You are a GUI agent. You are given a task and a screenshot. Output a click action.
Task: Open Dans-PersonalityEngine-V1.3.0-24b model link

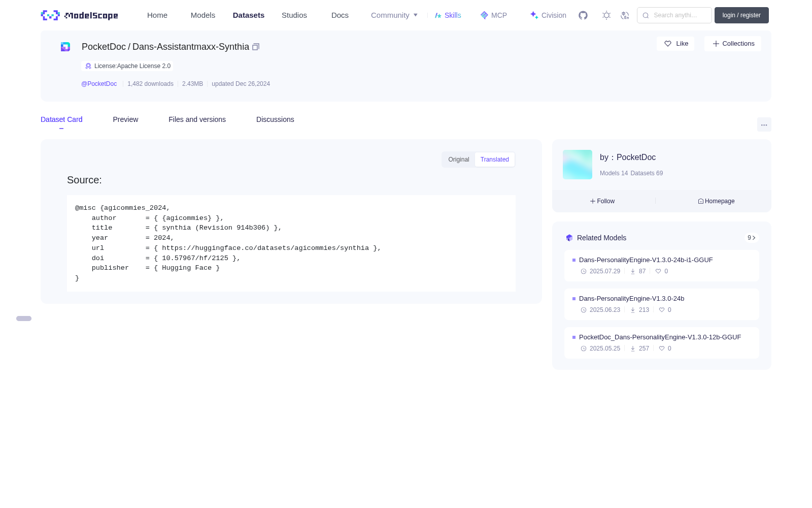point(631,299)
